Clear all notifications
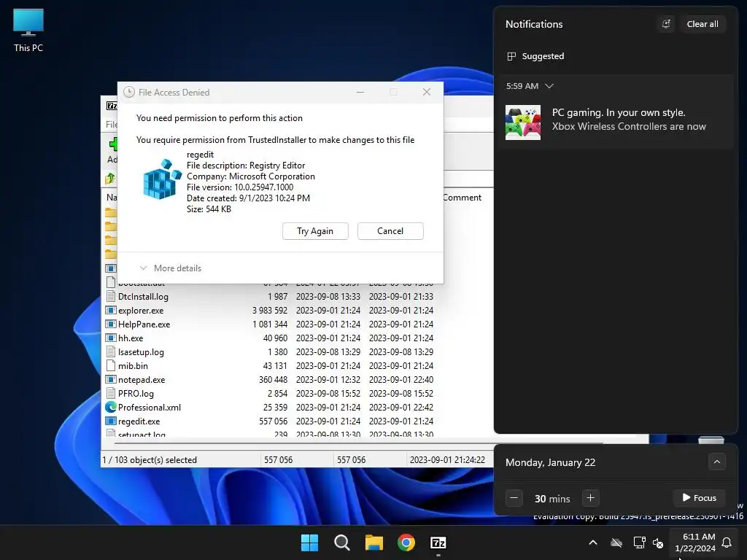 tap(703, 24)
